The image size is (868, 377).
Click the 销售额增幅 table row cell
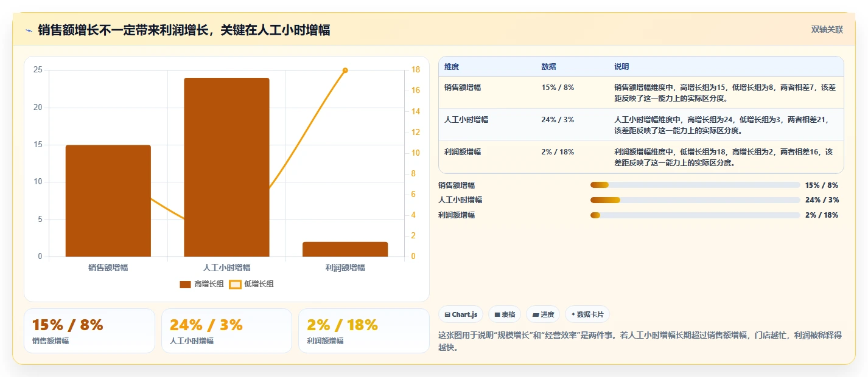tap(463, 88)
